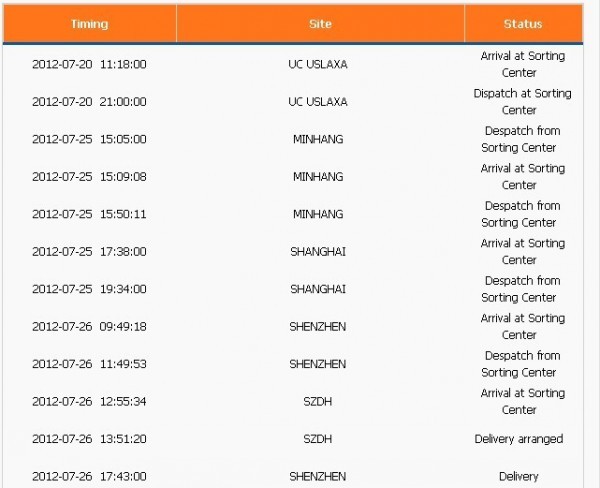Click the Dispatch at Sorting Center status
This screenshot has width=600, height=488.
click(x=522, y=102)
